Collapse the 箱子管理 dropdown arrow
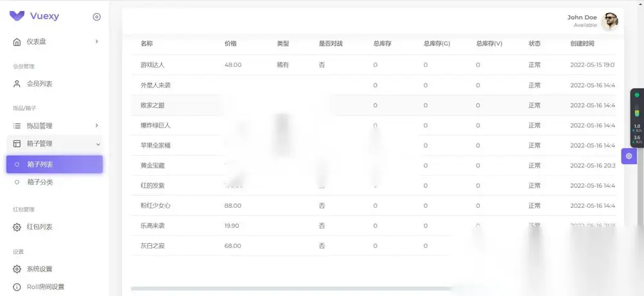The height and width of the screenshot is (296, 644). click(98, 144)
